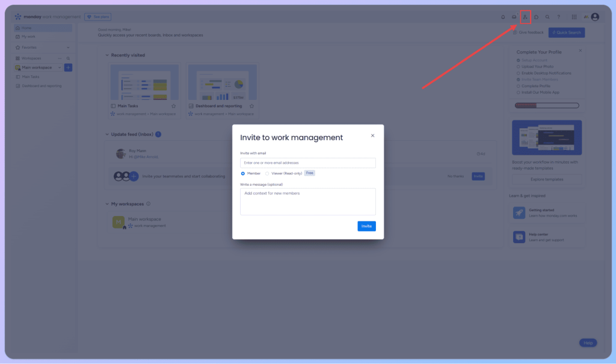Click the Setup Account checked step
The image size is (616, 364).
coord(518,60)
